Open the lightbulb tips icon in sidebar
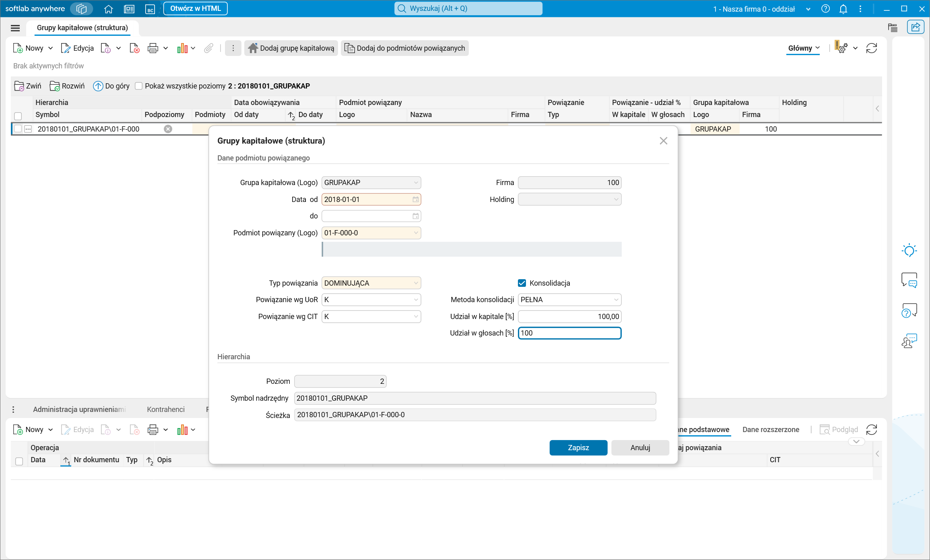This screenshot has height=560, width=930. (x=909, y=250)
